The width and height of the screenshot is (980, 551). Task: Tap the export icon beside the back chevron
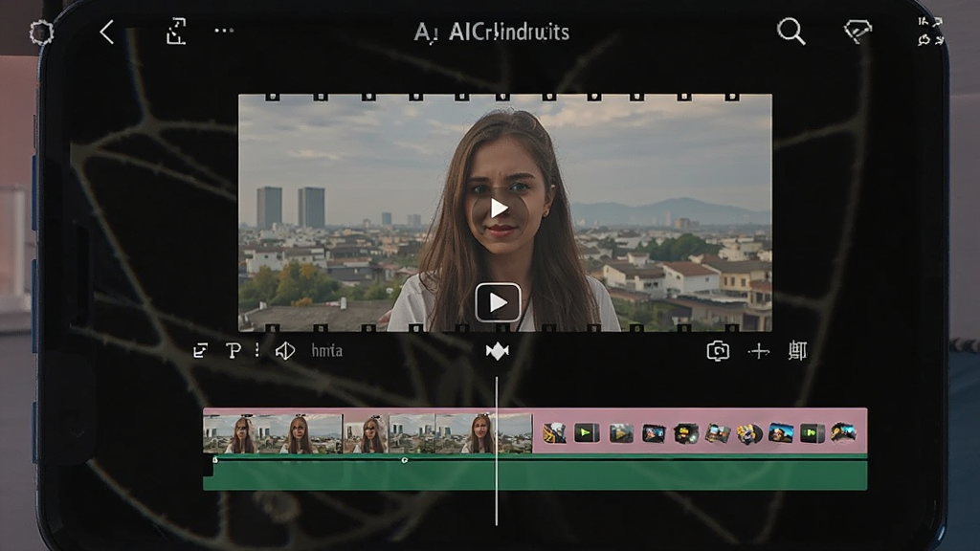tap(176, 32)
